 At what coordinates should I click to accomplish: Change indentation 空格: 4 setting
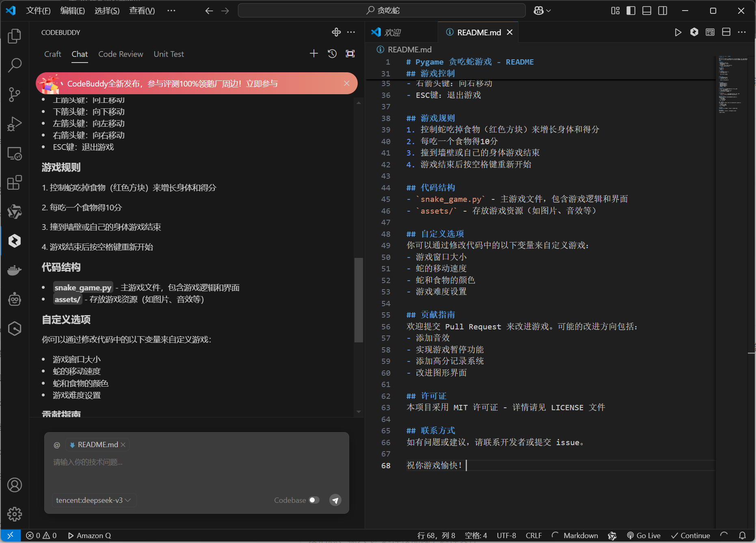[476, 536]
